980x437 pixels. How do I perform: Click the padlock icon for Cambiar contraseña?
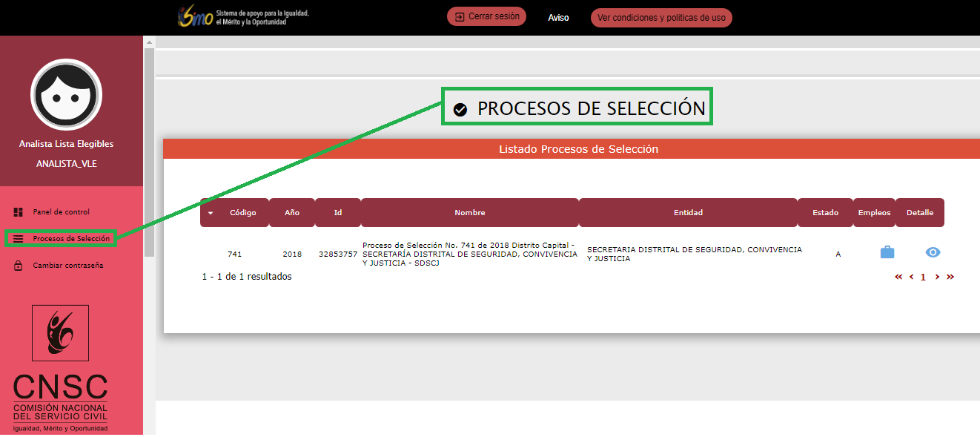pos(19,266)
